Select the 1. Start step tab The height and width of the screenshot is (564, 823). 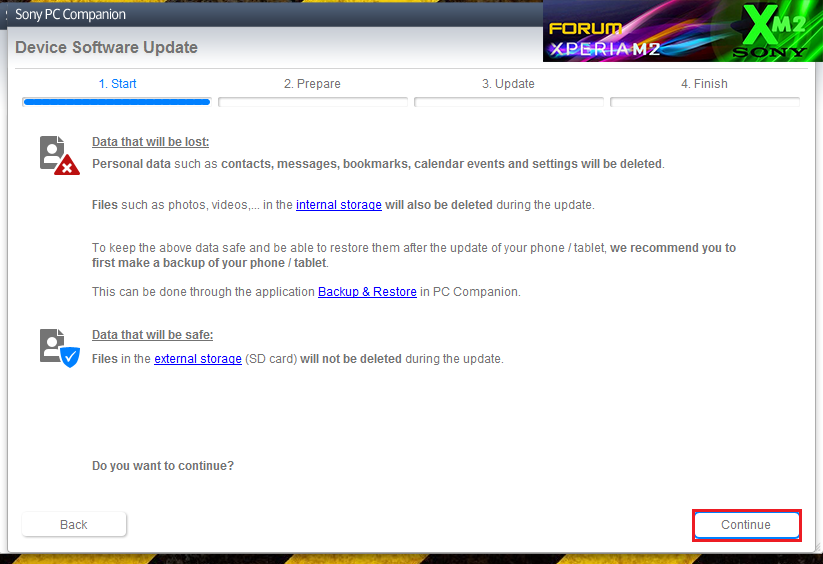point(117,84)
